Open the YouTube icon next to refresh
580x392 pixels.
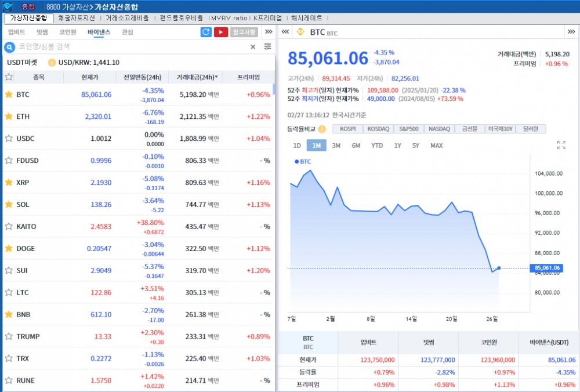click(x=221, y=32)
